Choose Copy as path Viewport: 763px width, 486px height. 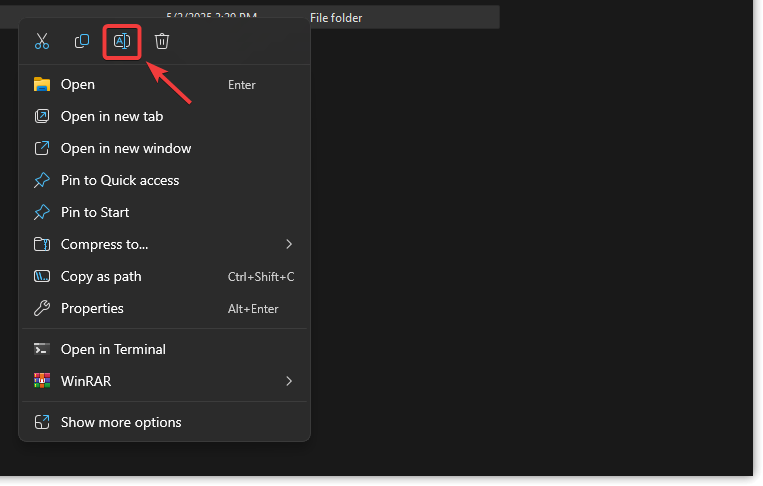(x=101, y=277)
